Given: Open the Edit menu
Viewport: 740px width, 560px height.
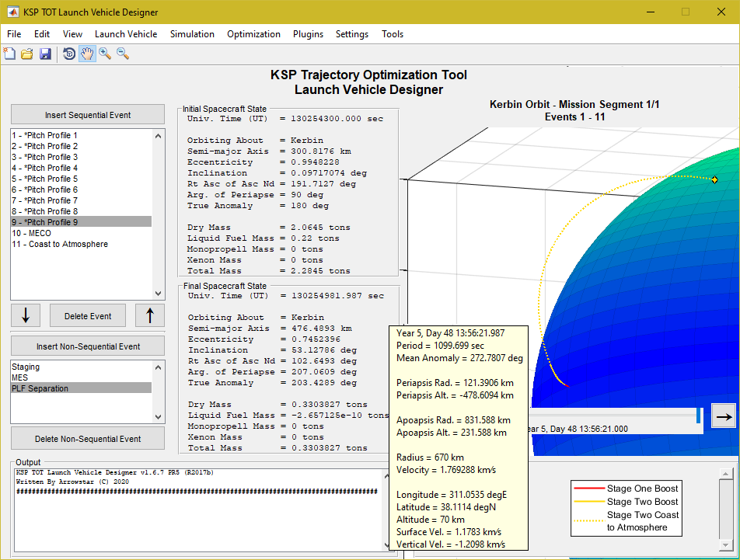Looking at the screenshot, I should coord(41,34).
